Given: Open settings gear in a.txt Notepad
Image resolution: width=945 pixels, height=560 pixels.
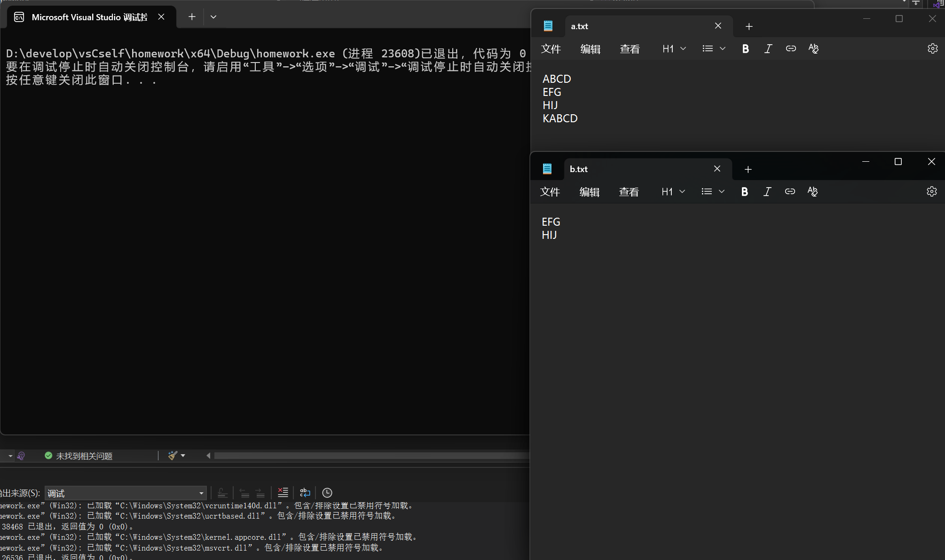Looking at the screenshot, I should point(932,49).
